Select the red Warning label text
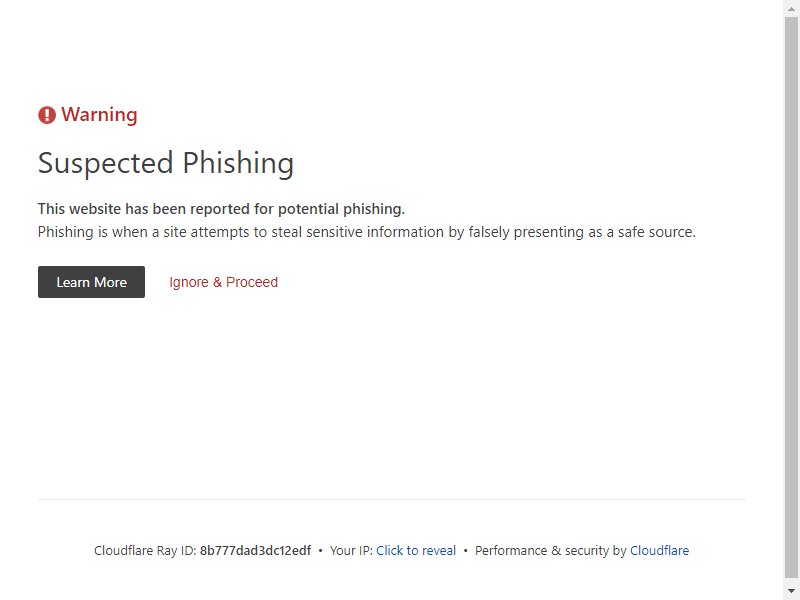The width and height of the screenshot is (800, 600). click(99, 115)
